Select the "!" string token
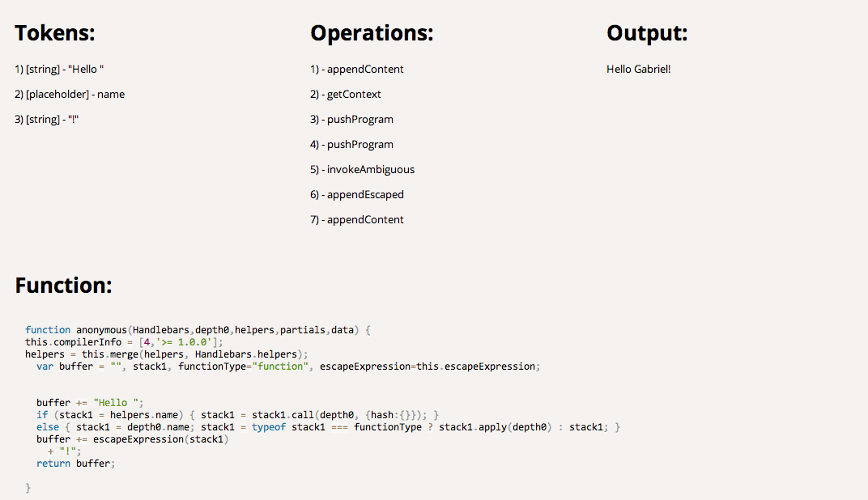Screen dimensions: 868x500 click(x=47, y=119)
